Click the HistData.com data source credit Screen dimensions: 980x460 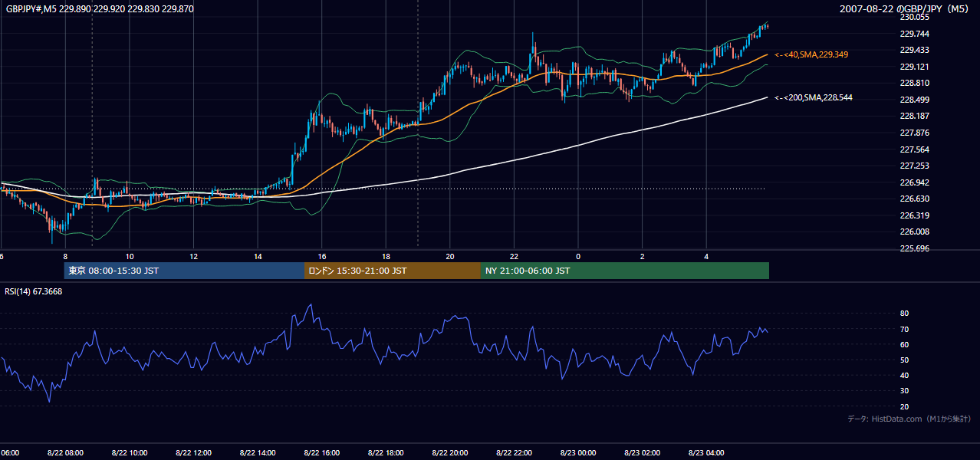(909, 419)
